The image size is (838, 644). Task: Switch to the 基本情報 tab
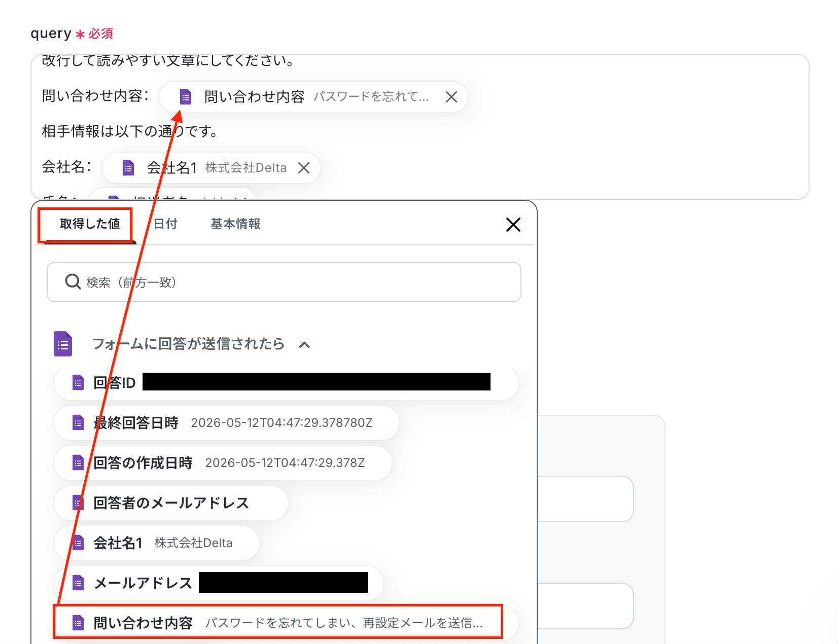pyautogui.click(x=235, y=224)
